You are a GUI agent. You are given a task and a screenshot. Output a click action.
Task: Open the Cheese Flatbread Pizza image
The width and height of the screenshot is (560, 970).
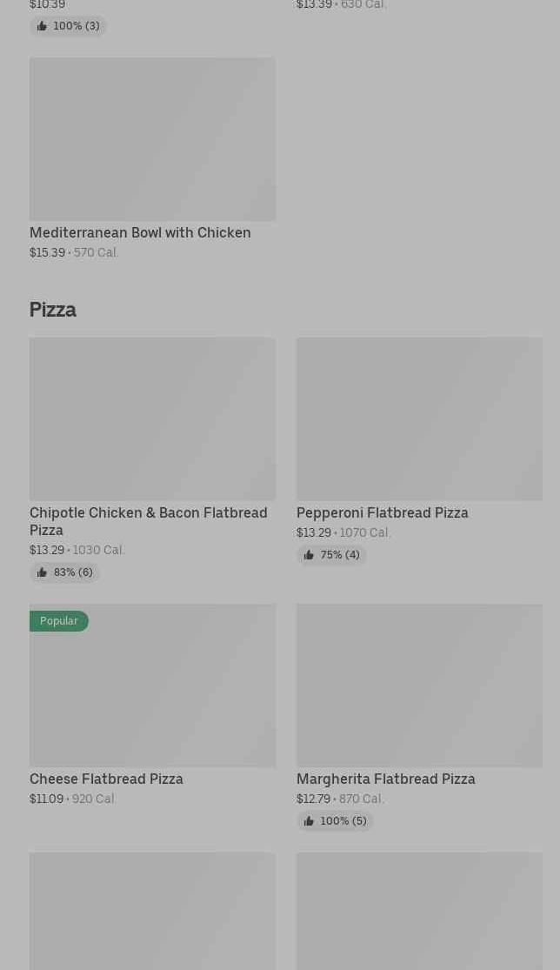(x=152, y=686)
